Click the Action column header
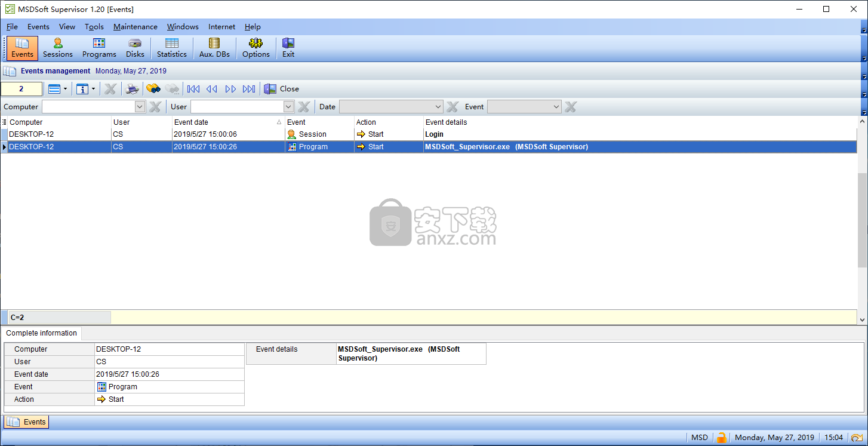This screenshot has width=868, height=446. [389, 122]
